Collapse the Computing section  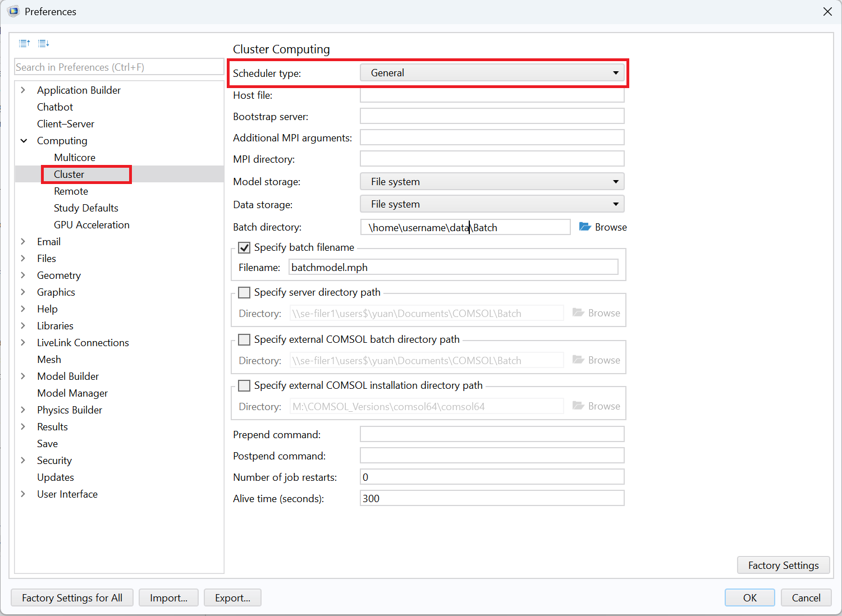pyautogui.click(x=23, y=140)
